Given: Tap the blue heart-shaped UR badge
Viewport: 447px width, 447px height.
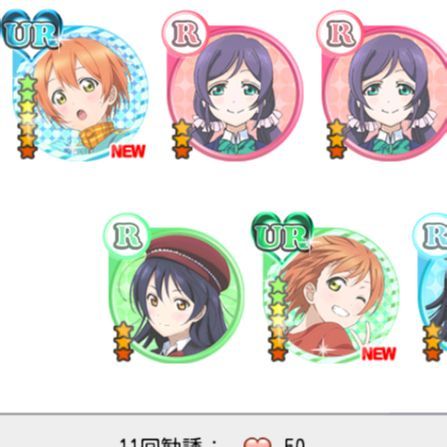Looking at the screenshot, I should point(32,32).
